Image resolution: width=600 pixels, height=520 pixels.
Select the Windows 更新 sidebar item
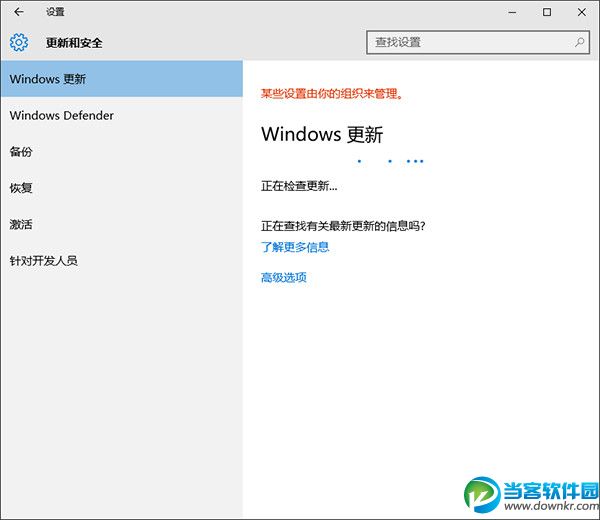122,79
